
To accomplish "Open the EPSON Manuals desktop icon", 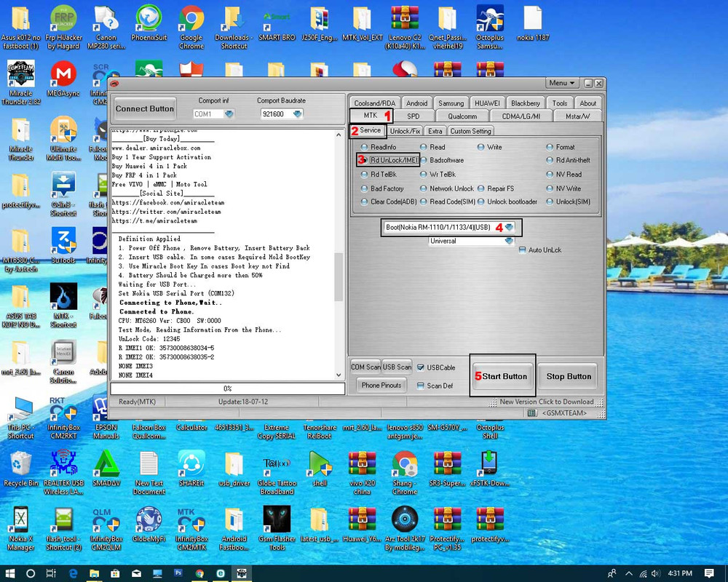I will click(x=106, y=417).
